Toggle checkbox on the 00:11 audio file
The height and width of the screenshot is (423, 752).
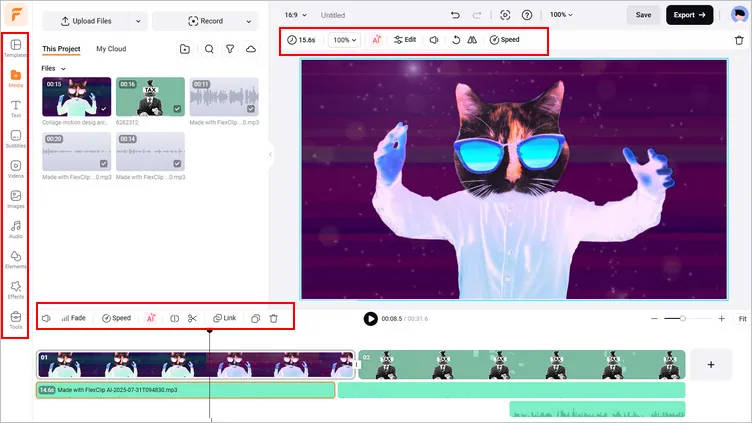251,109
